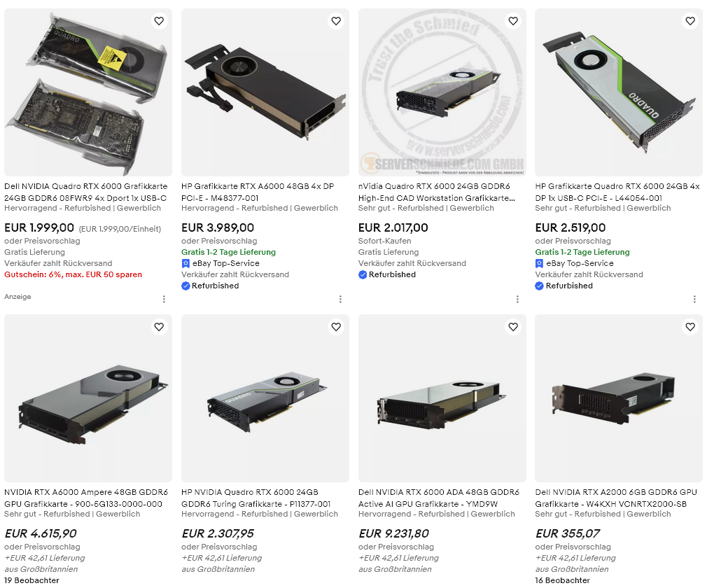Viewport: 714px width, 588px height.
Task: Click eBay Top-Service badge icon on HP RTX A6000
Action: [x=185, y=263]
